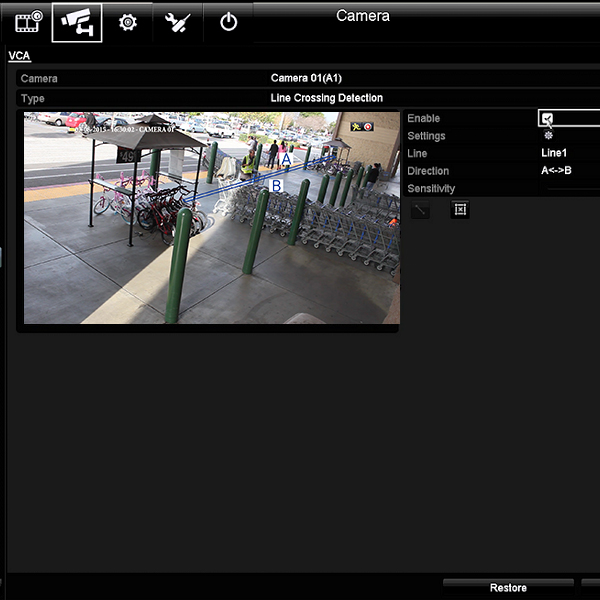This screenshot has height=600, width=600.
Task: Open the gear Configuration icon
Action: 127,21
